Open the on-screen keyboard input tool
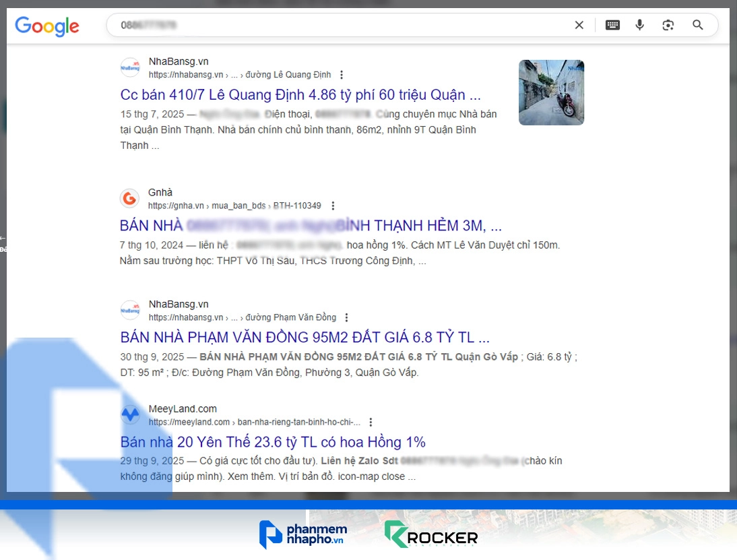Image resolution: width=737 pixels, height=560 pixels. (x=612, y=26)
